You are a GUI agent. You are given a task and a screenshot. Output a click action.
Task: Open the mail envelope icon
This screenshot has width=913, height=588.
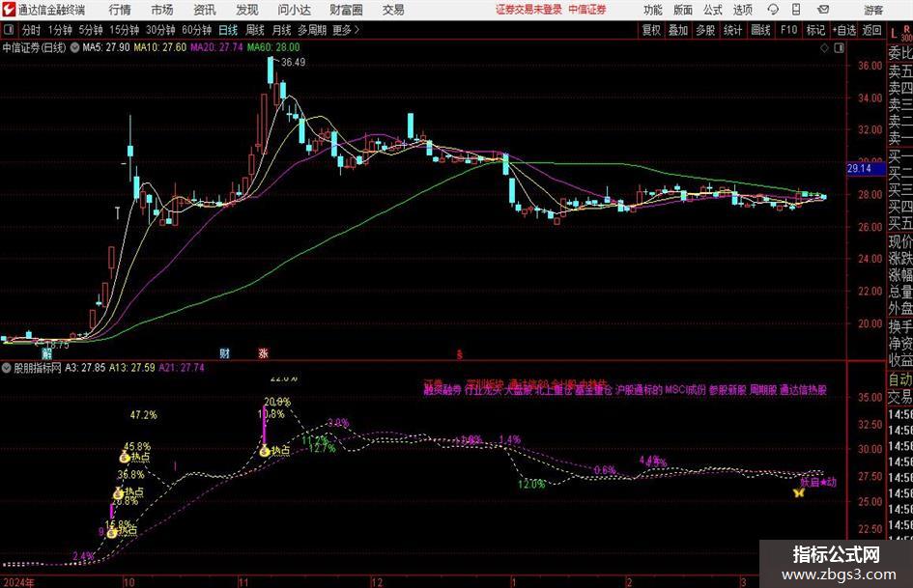[823, 10]
